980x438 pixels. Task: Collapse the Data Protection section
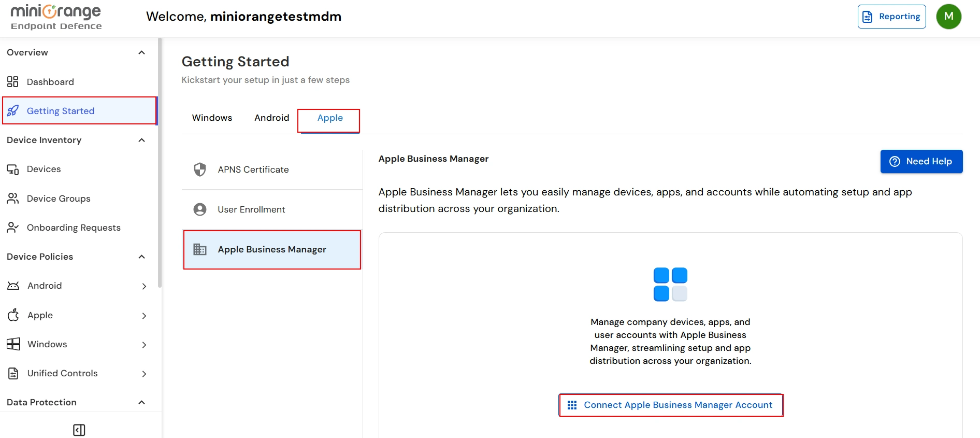[141, 402]
